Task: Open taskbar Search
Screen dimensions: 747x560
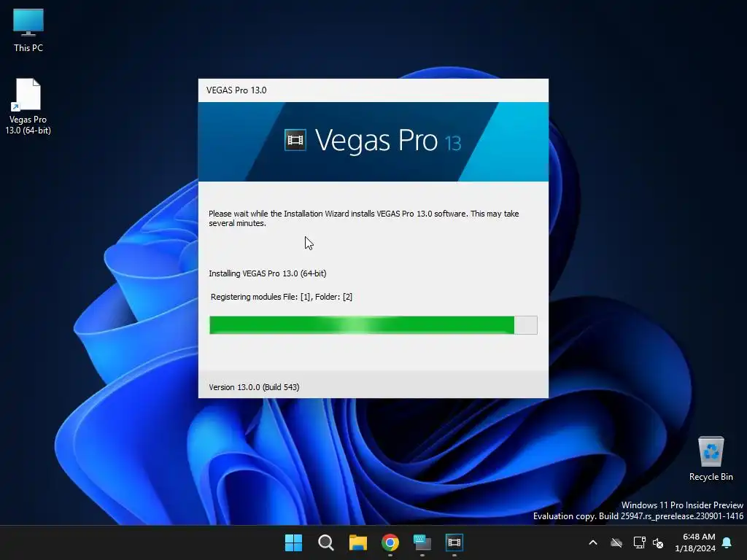Action: pyautogui.click(x=326, y=542)
